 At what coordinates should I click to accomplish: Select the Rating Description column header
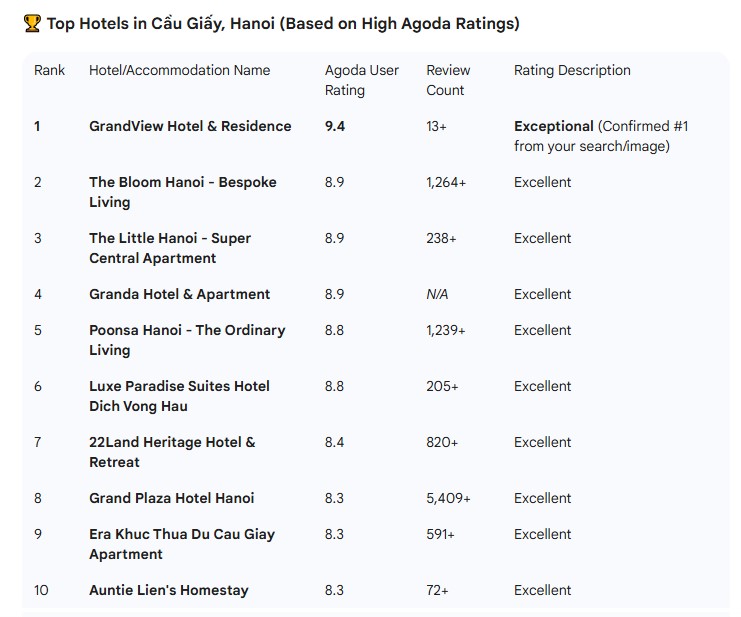pos(572,70)
